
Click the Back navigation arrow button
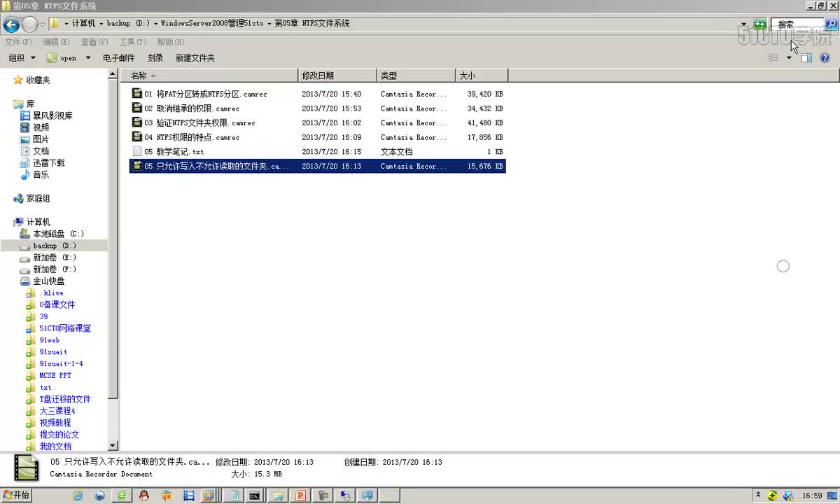[x=11, y=25]
